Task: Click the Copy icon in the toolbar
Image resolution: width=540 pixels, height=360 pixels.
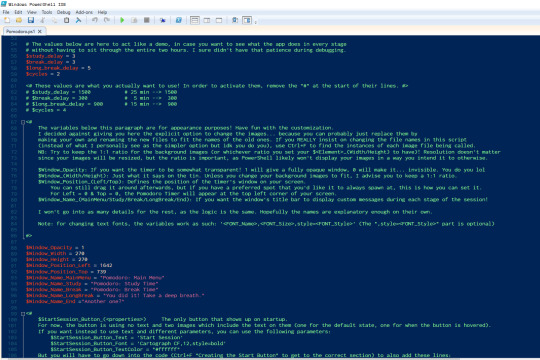Action: click(x=54, y=20)
